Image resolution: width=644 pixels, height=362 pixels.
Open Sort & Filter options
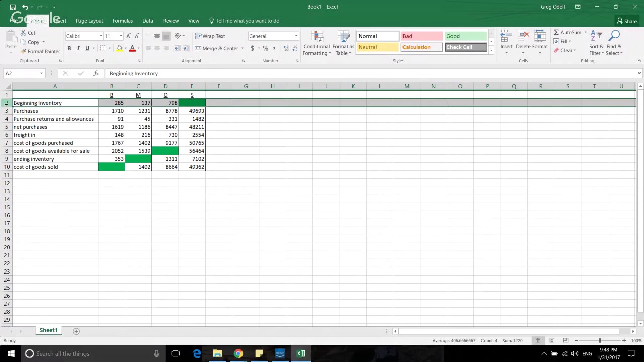(x=597, y=43)
